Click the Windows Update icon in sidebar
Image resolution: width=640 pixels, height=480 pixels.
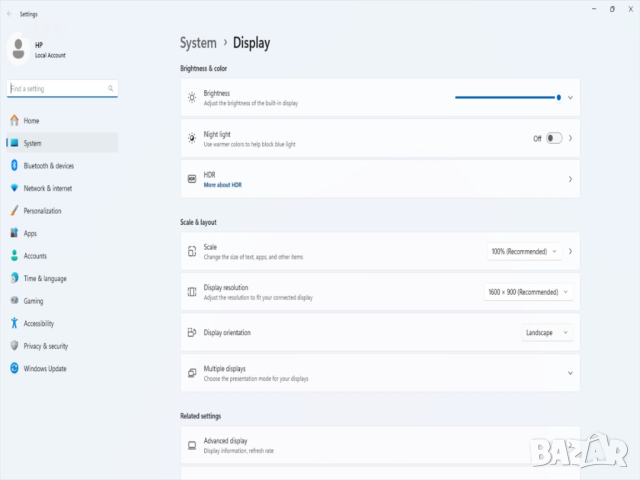[x=14, y=369]
